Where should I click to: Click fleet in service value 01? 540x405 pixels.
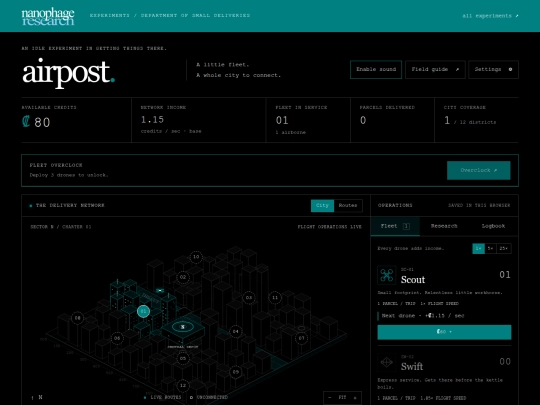[282, 120]
